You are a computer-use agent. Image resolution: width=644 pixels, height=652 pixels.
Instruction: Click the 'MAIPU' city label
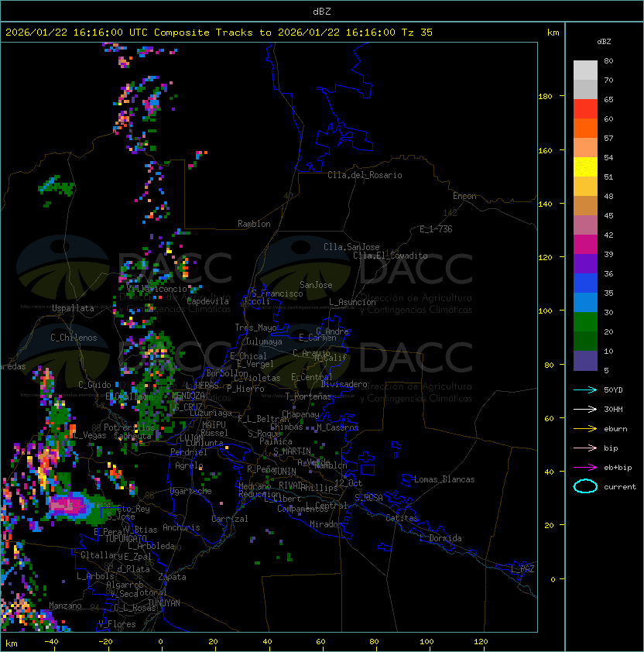214,425
